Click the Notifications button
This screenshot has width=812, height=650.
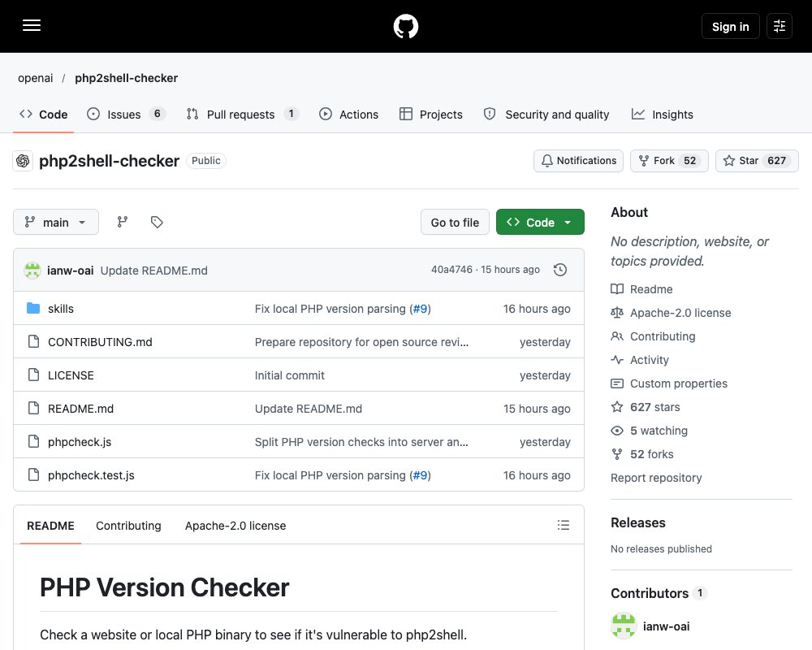tap(578, 161)
